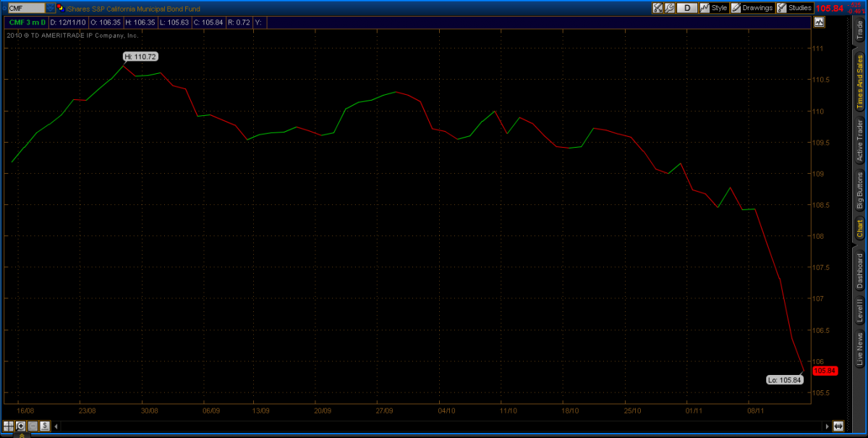Click the 'O: 106.35' open value
Image resolution: width=868 pixels, height=438 pixels.
pyautogui.click(x=106, y=22)
